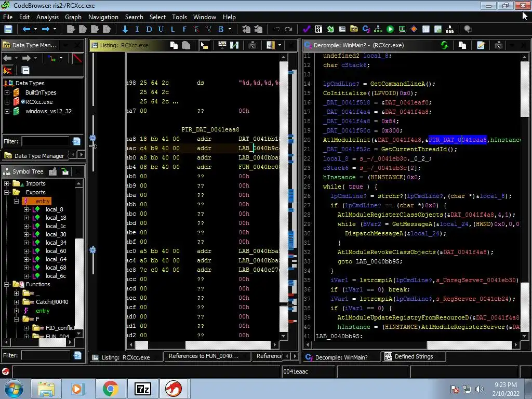Click the Save program floppy icon
This screenshot has width=532, height=399.
coord(8,29)
